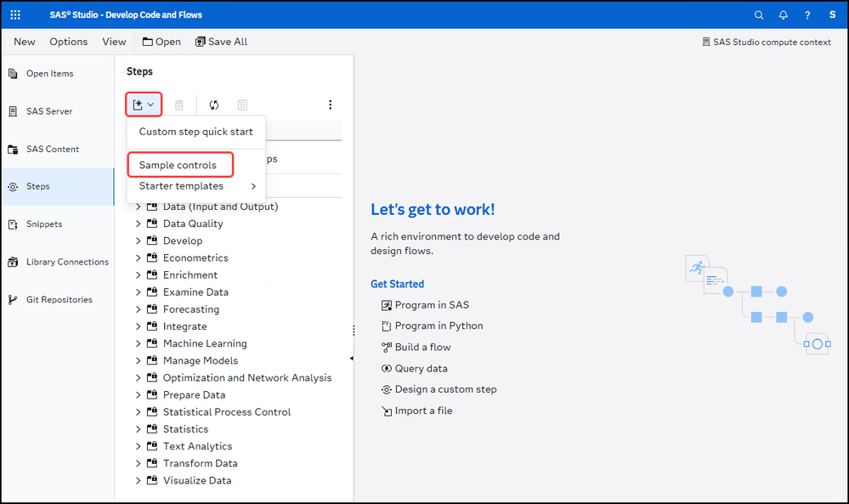Click SAS Studio compute context

(767, 42)
